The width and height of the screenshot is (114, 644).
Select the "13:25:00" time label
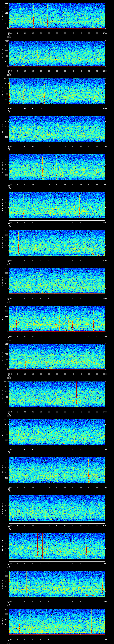pos(9,374)
